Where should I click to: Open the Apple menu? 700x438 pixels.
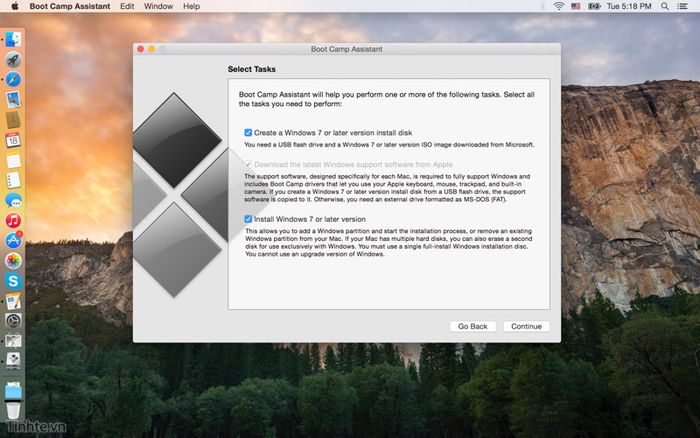15,6
